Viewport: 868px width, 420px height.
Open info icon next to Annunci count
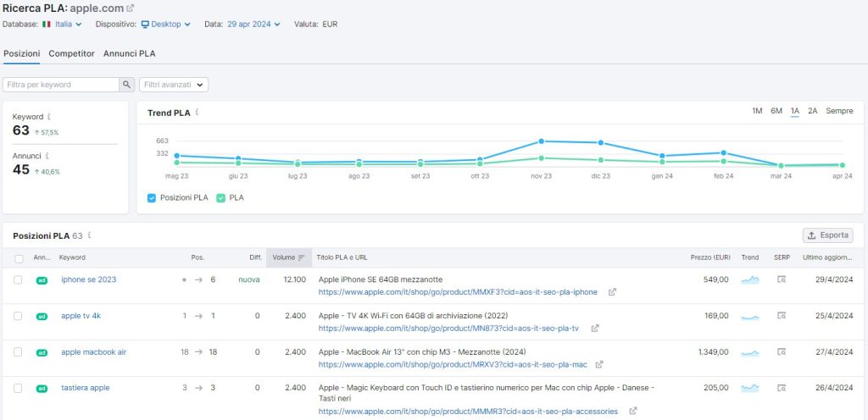(x=47, y=156)
